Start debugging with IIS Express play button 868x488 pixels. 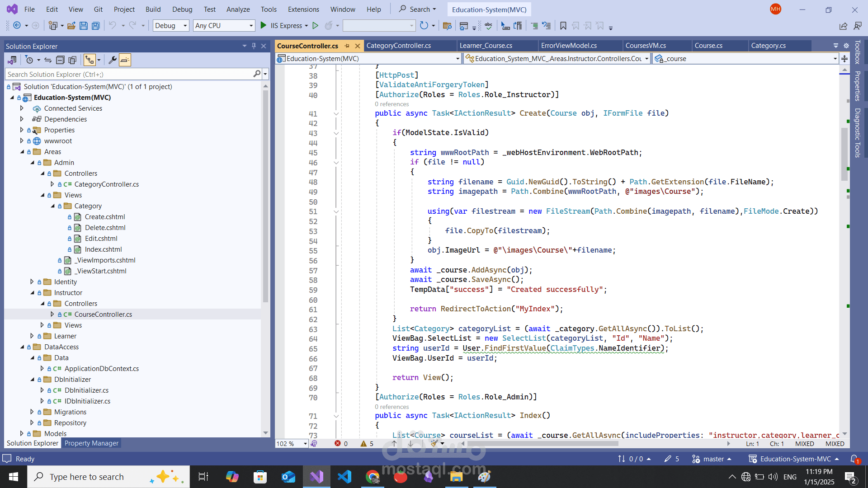(x=264, y=26)
